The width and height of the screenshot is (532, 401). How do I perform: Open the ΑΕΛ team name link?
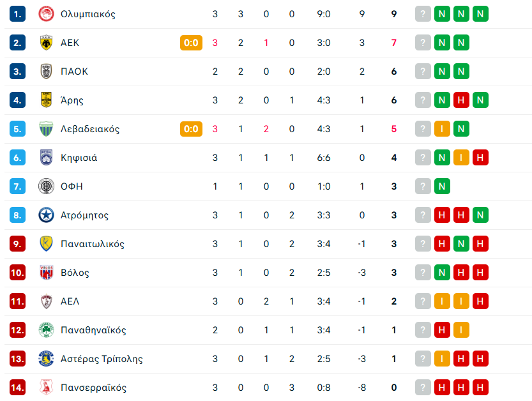tap(70, 301)
